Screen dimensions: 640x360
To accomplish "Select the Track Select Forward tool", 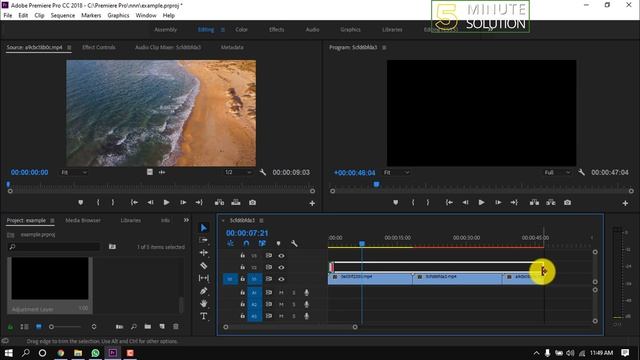I will (204, 240).
